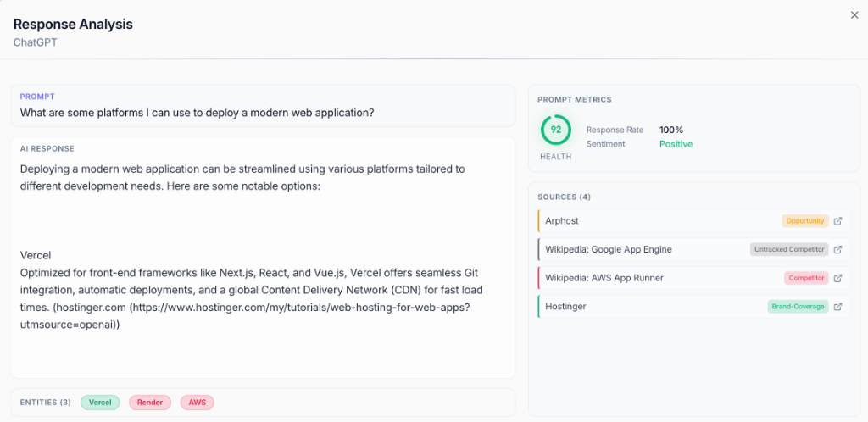Open external link for Google App Engine source
The height and width of the screenshot is (422, 868).
837,250
